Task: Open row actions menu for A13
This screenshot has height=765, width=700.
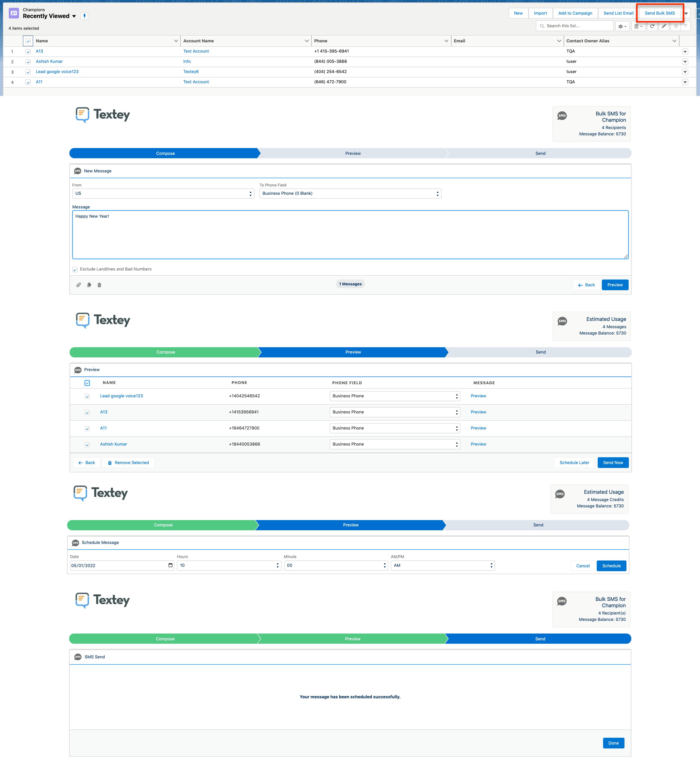Action: 685,51
